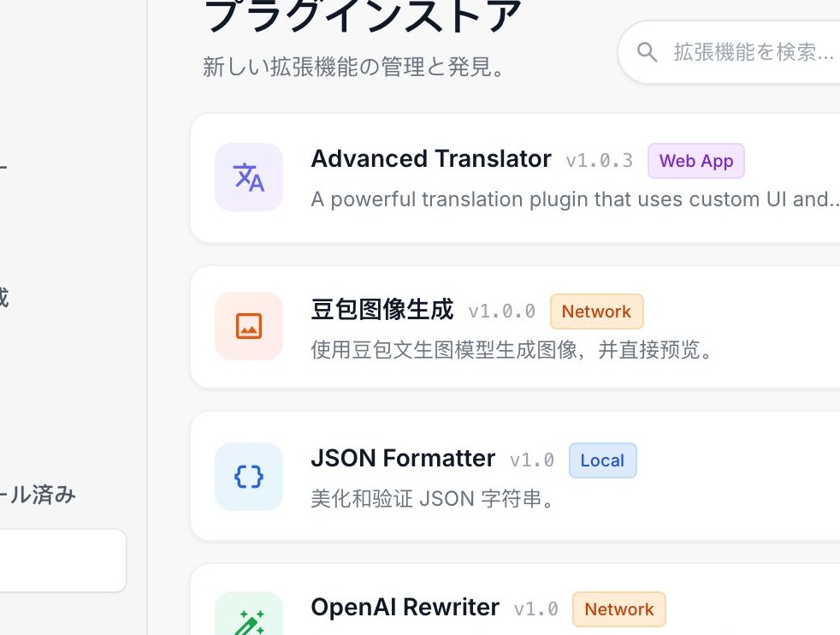The width and height of the screenshot is (840, 635).
Task: Click version v1.0.3 label
Action: [x=600, y=161]
